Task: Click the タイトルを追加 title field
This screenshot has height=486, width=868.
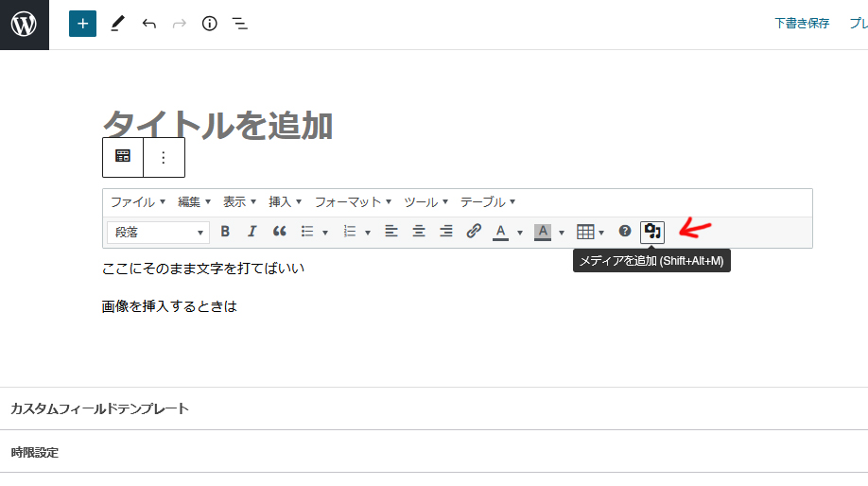Action: point(217,125)
